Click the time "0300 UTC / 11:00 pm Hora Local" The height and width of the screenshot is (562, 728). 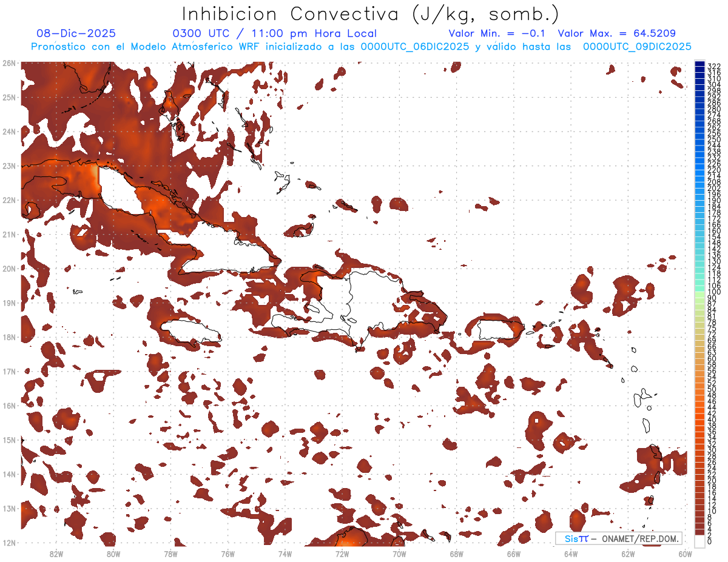click(x=274, y=34)
